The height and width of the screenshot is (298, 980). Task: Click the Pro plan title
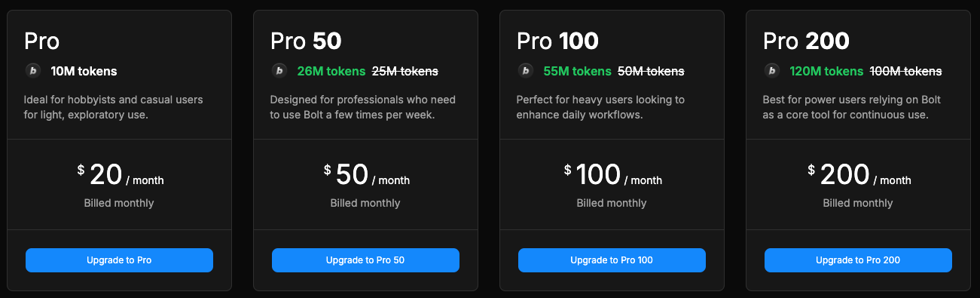[41, 41]
